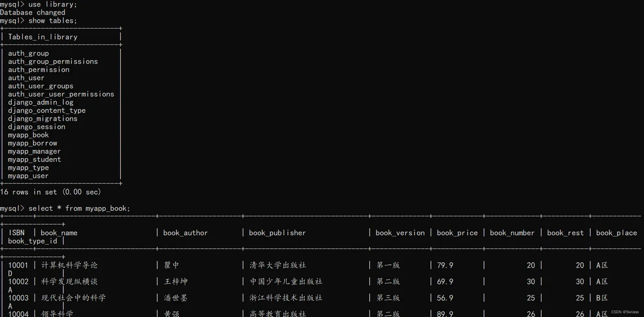Click the django_admin_log table name

(x=41, y=102)
